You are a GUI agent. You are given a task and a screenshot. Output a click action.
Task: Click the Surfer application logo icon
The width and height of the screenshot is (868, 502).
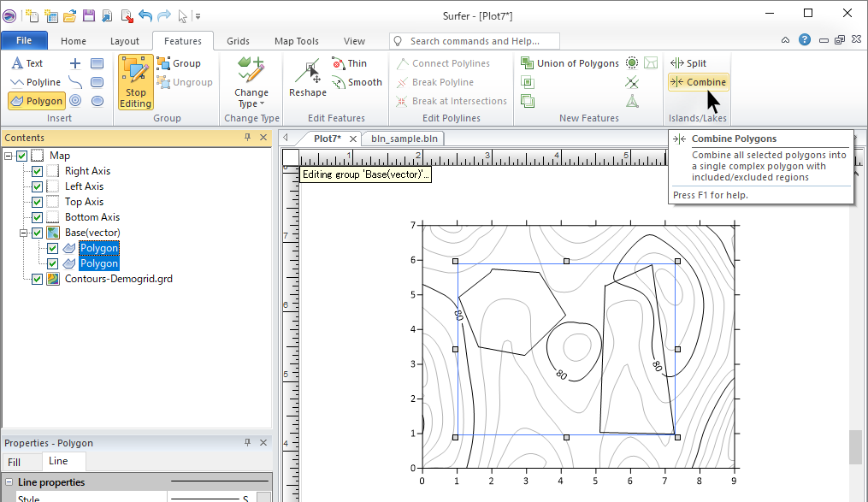(9, 16)
